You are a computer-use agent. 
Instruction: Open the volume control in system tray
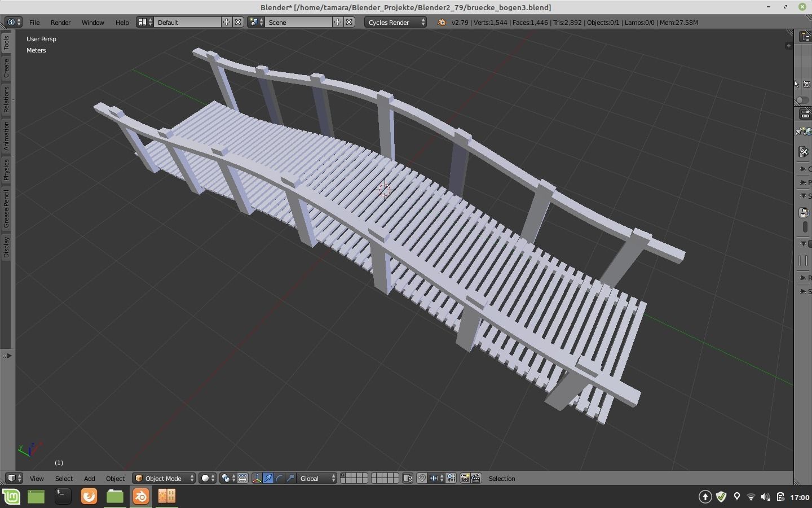[x=765, y=497]
